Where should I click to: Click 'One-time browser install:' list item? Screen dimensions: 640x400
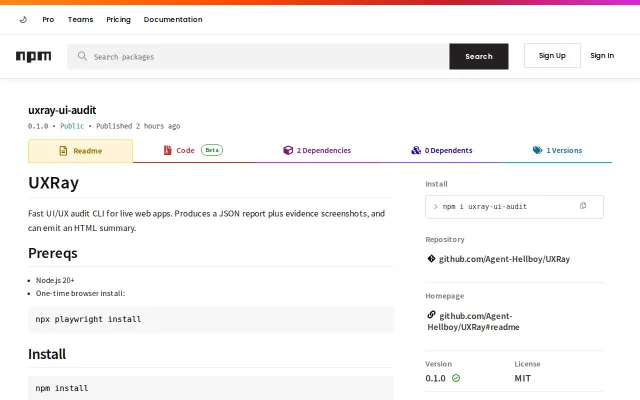(80, 293)
